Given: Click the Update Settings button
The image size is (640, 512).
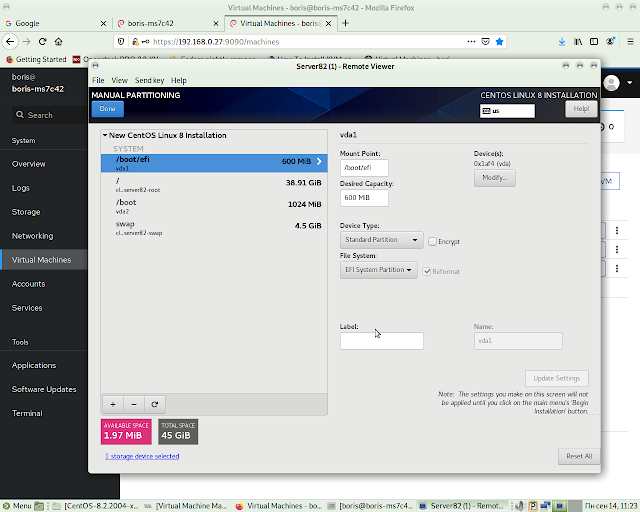Looking at the screenshot, I should [x=557, y=378].
